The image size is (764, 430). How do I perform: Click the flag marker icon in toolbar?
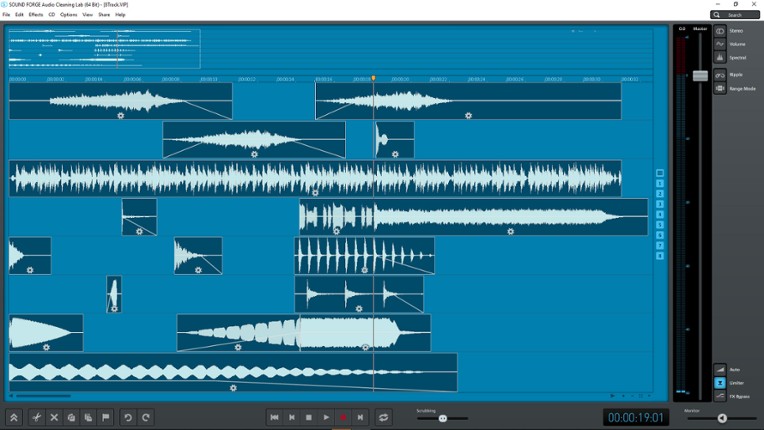coord(106,417)
